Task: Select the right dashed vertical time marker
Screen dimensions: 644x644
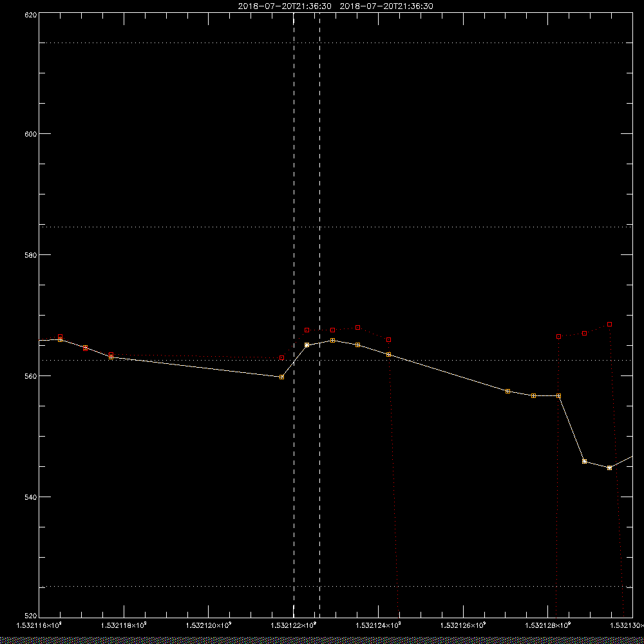Action: coord(320,315)
